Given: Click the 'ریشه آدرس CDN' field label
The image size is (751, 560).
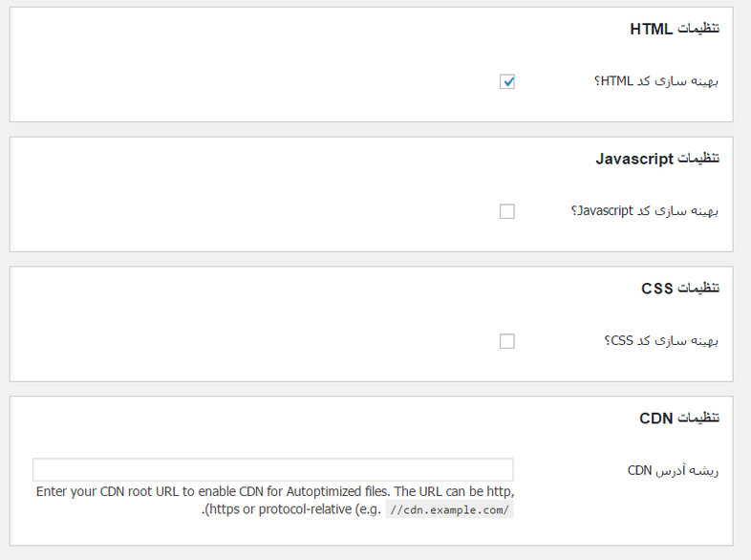Looking at the screenshot, I should click(x=673, y=471).
